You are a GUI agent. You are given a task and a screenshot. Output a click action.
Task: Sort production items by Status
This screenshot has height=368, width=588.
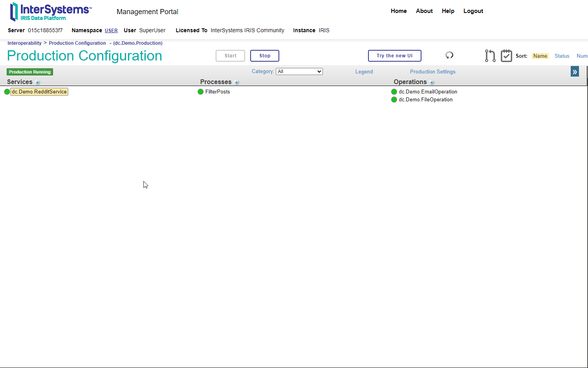pos(562,56)
